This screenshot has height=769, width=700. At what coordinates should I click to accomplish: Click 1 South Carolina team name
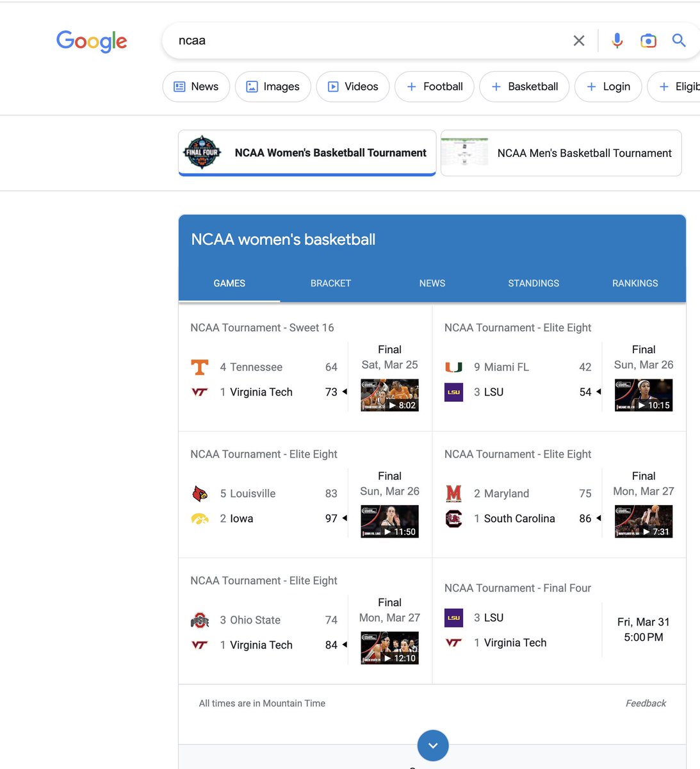pyautogui.click(x=514, y=518)
